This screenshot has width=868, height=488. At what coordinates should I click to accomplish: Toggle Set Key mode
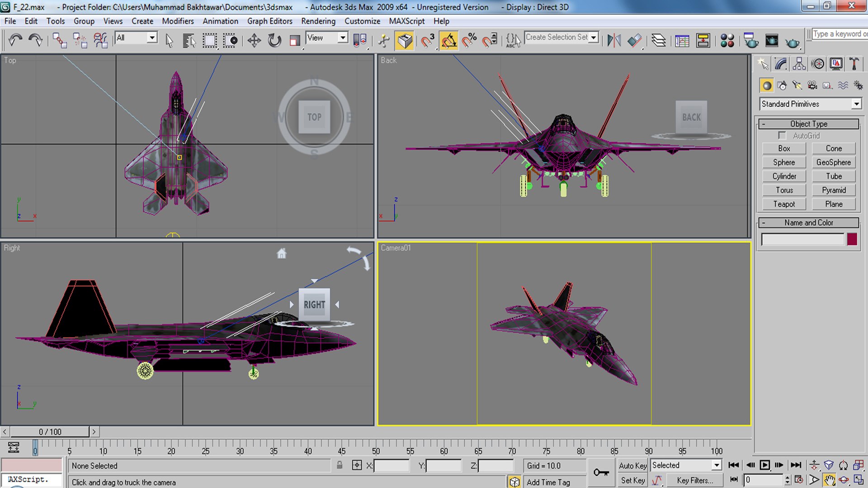click(632, 480)
